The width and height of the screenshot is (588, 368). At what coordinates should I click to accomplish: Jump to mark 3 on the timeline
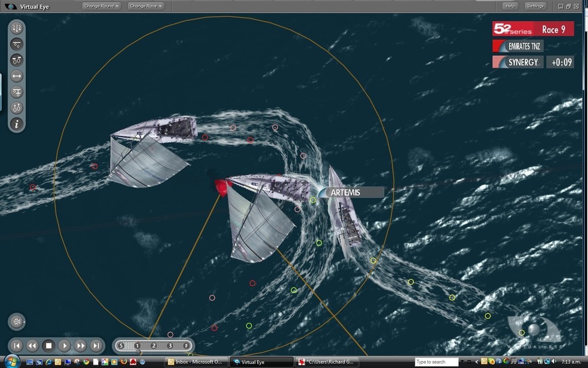(x=170, y=346)
